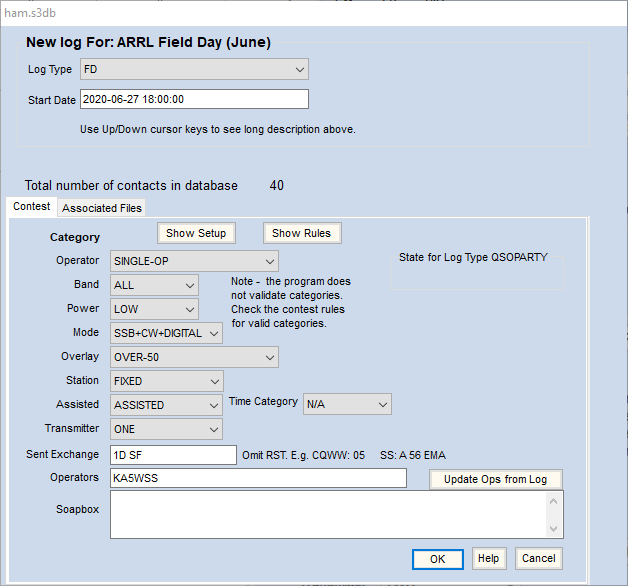Click the Update Ops from Log button
This screenshot has width=628, height=586.
point(496,479)
